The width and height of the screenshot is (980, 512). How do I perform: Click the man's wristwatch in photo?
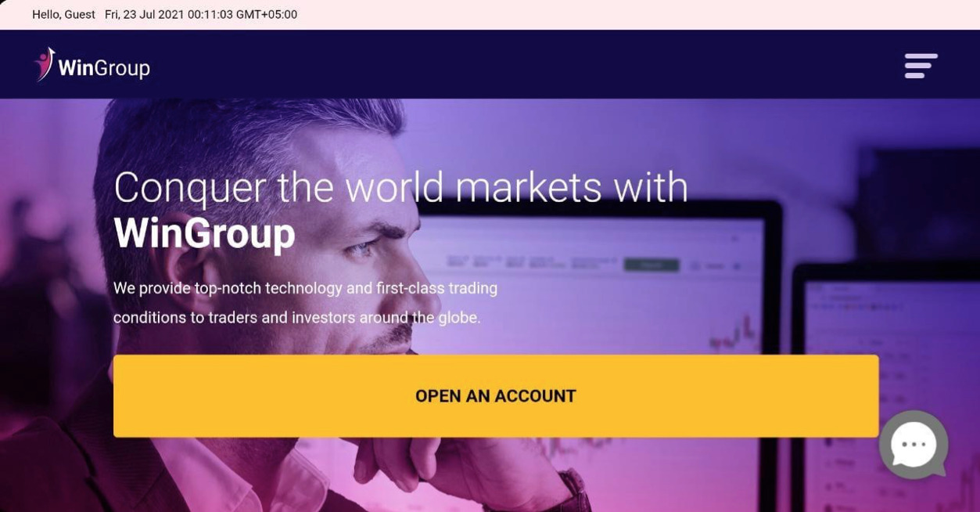pyautogui.click(x=575, y=491)
